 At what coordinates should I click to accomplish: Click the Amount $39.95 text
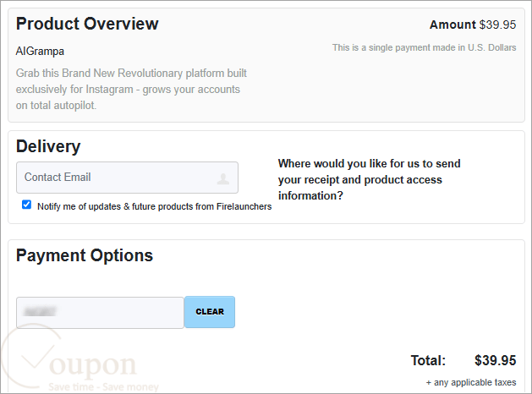(473, 25)
